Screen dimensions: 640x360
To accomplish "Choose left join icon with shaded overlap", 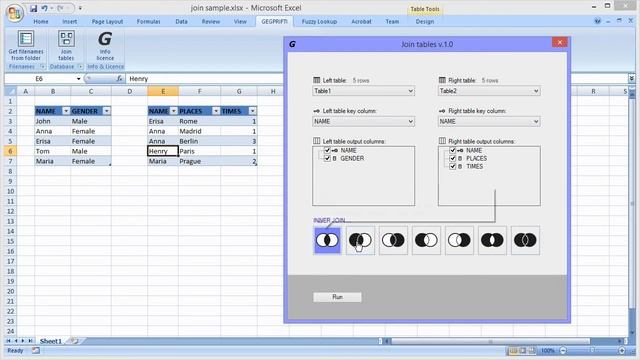I will [360, 240].
